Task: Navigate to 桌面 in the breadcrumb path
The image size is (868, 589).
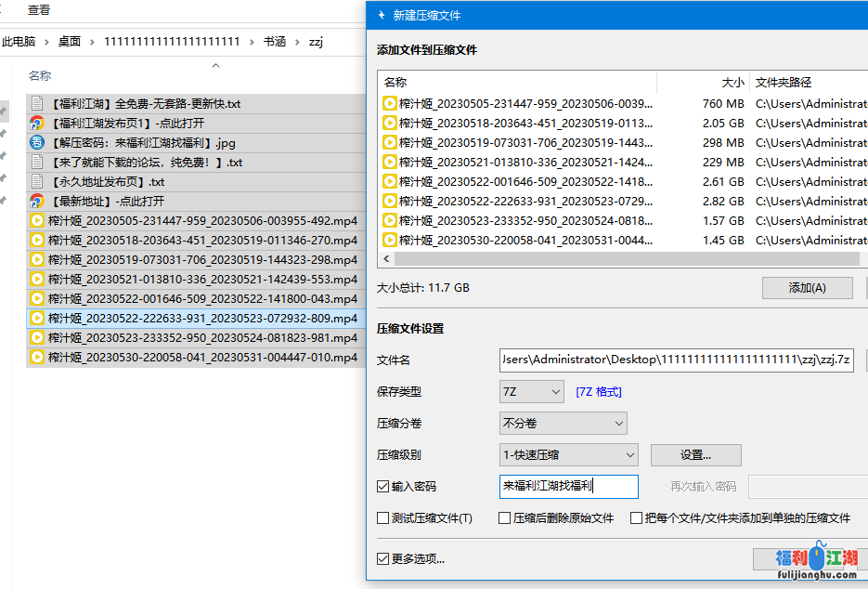Action: pos(70,42)
